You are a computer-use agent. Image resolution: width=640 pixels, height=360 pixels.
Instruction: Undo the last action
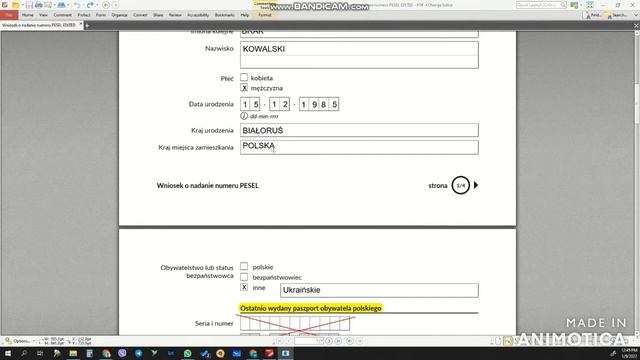coord(77,5)
